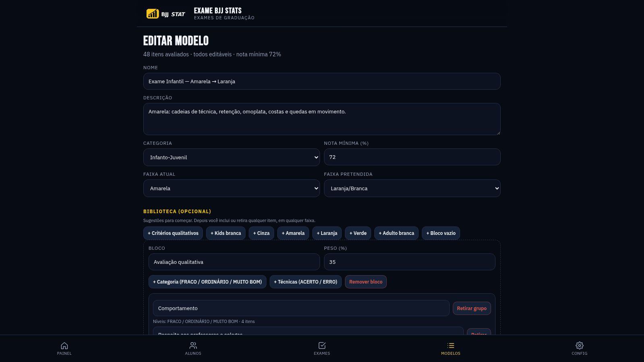
Task: Add Laranja belt suggestions
Action: pos(327,233)
